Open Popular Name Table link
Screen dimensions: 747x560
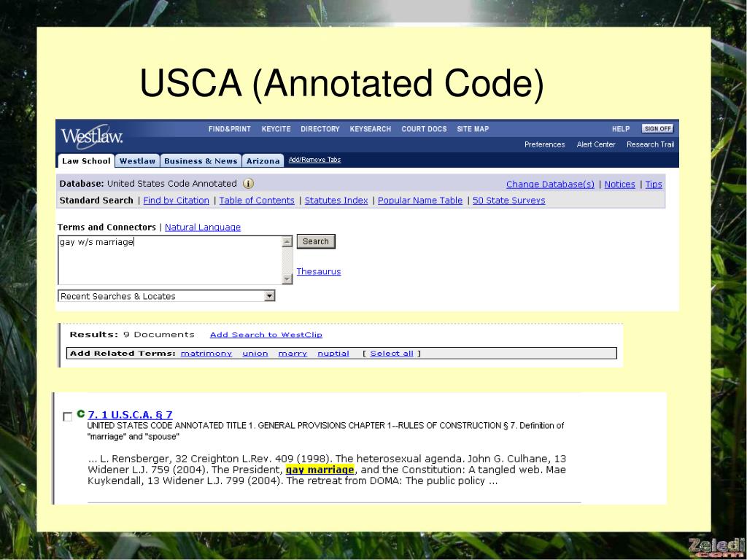420,201
